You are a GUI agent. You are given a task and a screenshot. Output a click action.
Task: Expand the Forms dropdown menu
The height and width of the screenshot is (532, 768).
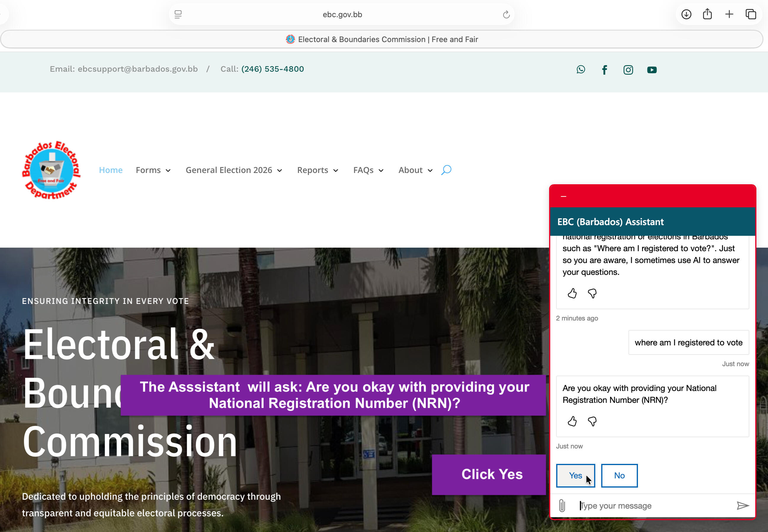(x=153, y=170)
